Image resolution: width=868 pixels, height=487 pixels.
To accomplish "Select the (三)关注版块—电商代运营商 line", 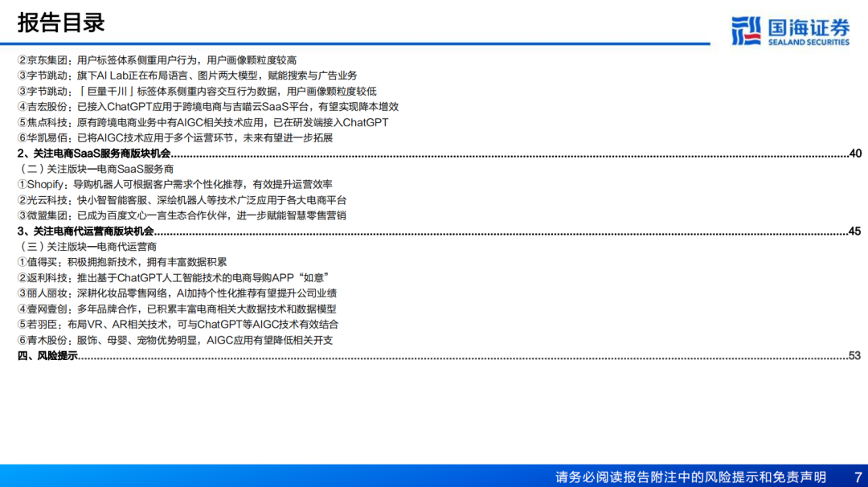I will 87,247.
